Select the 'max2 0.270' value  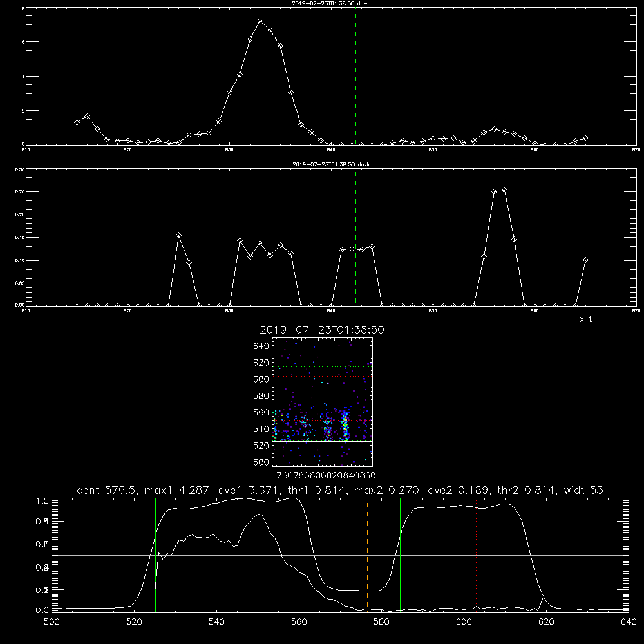[388, 490]
